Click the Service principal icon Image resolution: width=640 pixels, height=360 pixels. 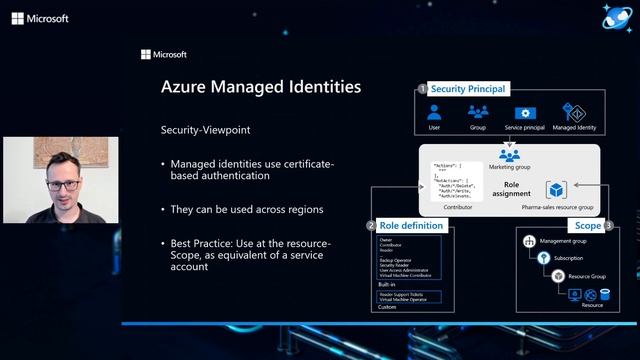coord(525,113)
